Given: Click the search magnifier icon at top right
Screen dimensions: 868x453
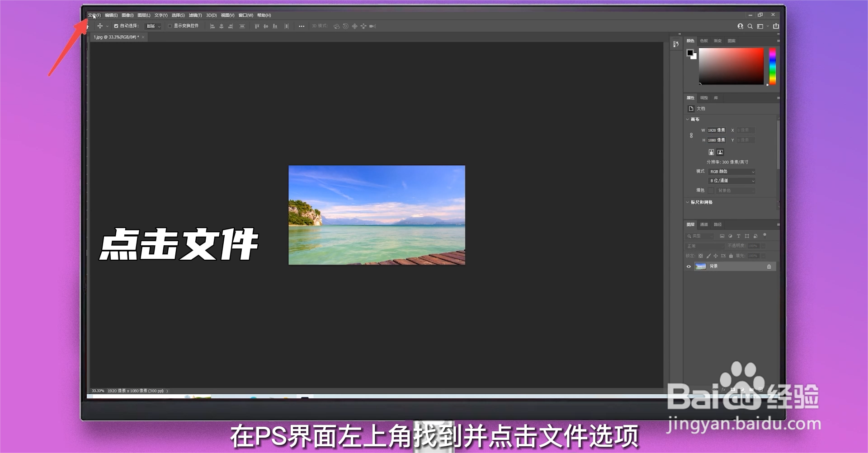Looking at the screenshot, I should (750, 26).
